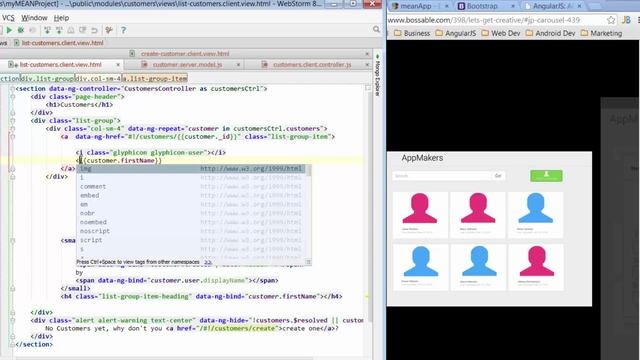This screenshot has width=640, height=360.
Task: Open the Mongo Explorer side panel
Action: coord(378,75)
